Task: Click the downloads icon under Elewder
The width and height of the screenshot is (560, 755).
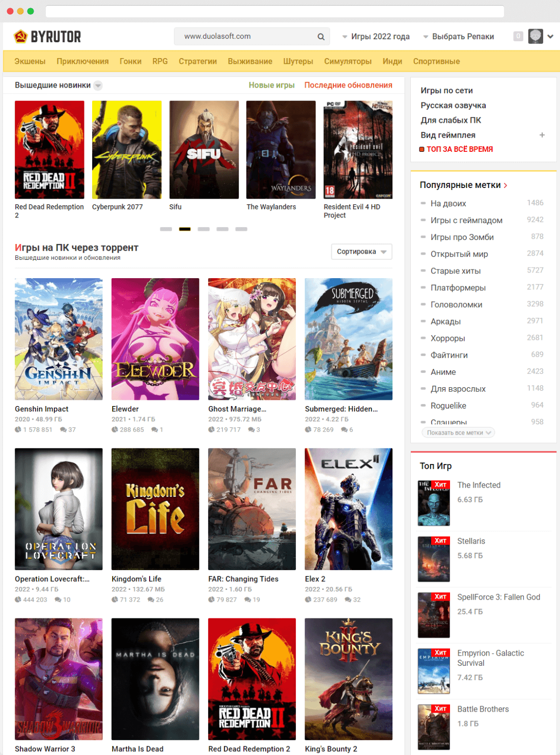Action: point(115,430)
